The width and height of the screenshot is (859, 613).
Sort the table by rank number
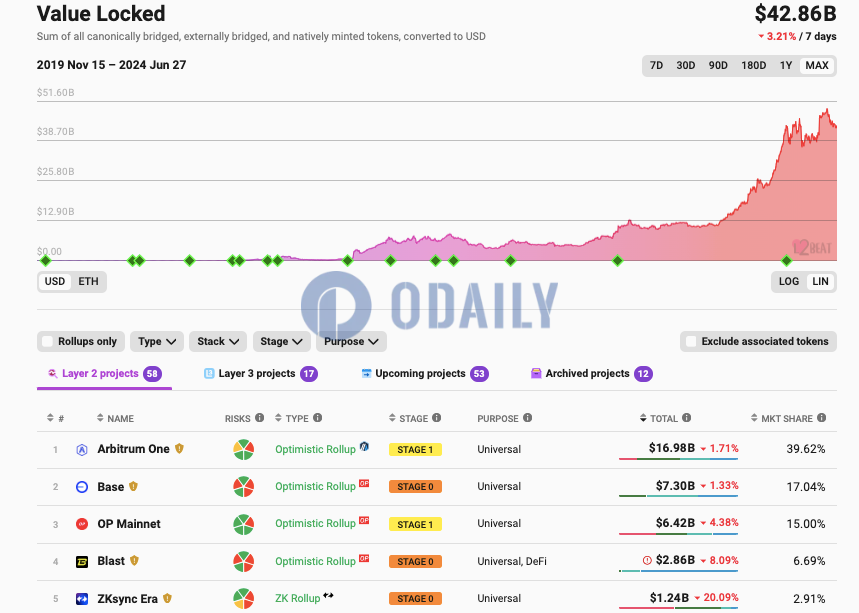[x=50, y=418]
